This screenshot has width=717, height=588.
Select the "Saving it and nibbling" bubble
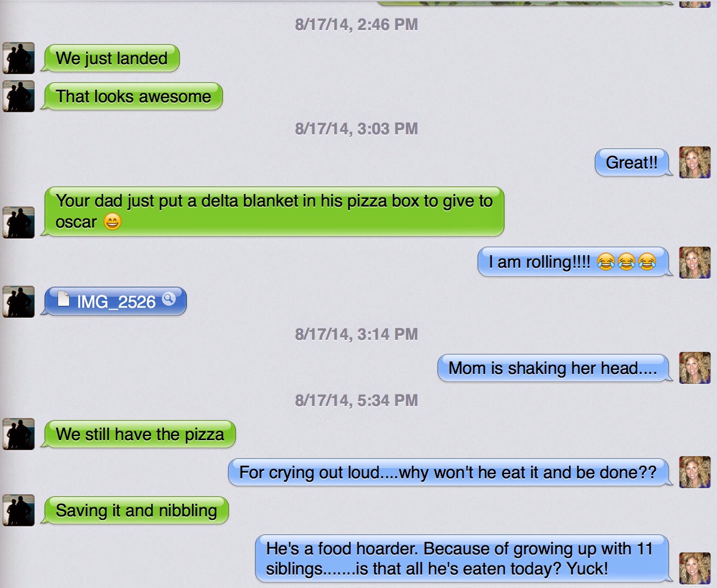(x=136, y=510)
